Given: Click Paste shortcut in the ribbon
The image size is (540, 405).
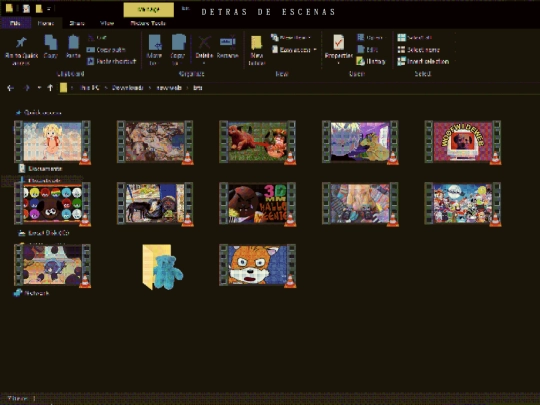Looking at the screenshot, I should pos(112,61).
